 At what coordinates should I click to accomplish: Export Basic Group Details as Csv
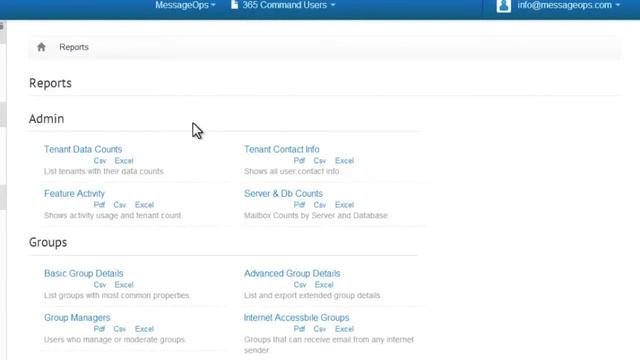click(100, 285)
